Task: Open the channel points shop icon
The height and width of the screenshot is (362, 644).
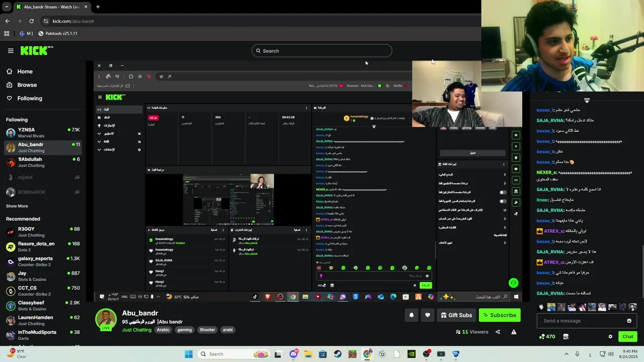Action: tap(566, 336)
